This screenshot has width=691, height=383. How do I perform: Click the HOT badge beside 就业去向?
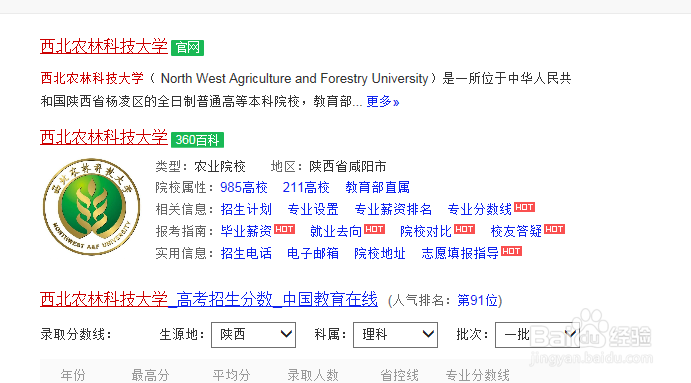point(374,229)
